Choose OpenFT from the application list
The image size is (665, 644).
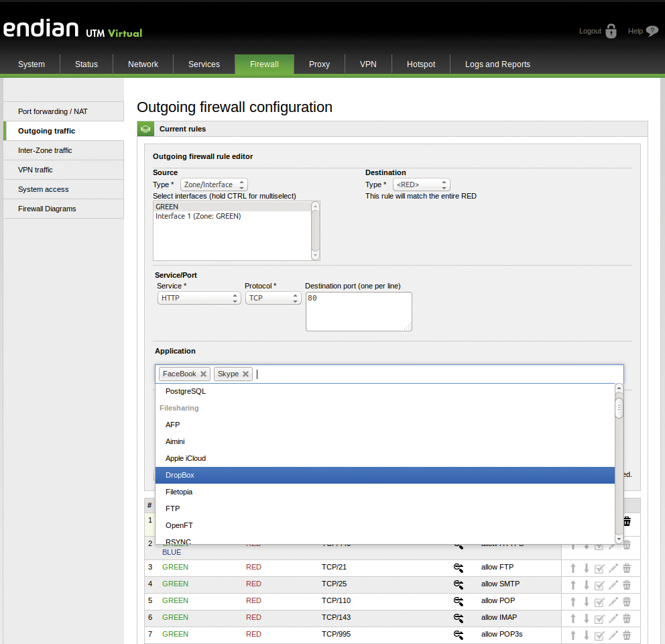[385, 525]
